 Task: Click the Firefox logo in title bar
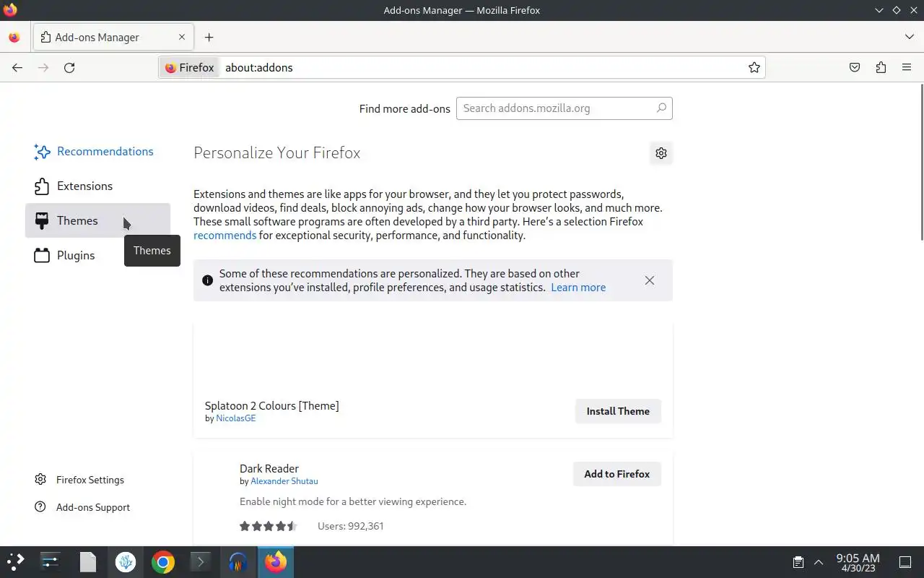coord(10,10)
